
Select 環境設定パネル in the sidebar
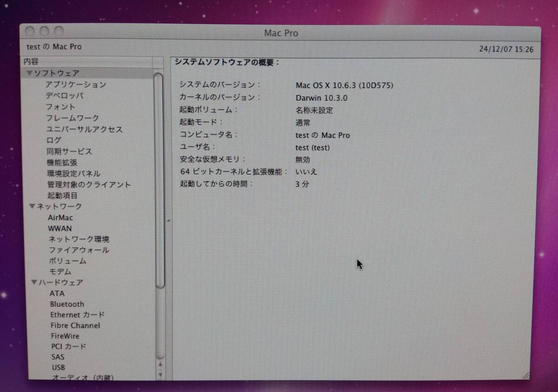click(x=73, y=174)
